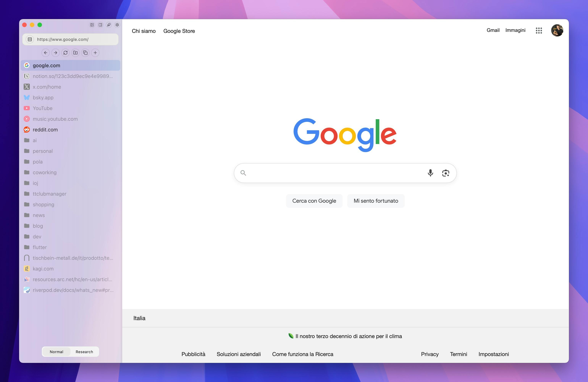Image resolution: width=588 pixels, height=382 pixels.
Task: Click the YouTube Music favicon
Action: pyautogui.click(x=27, y=119)
